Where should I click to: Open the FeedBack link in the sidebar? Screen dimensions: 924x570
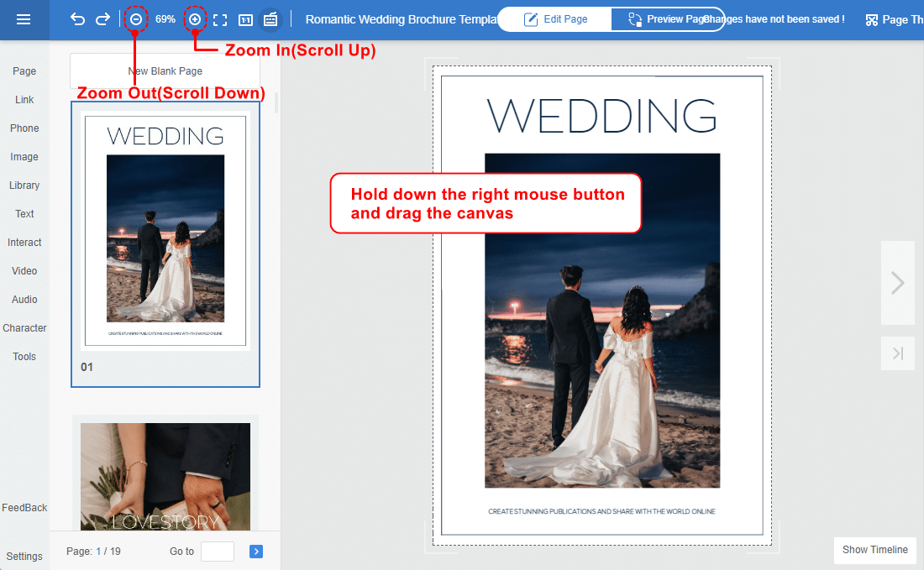24,507
